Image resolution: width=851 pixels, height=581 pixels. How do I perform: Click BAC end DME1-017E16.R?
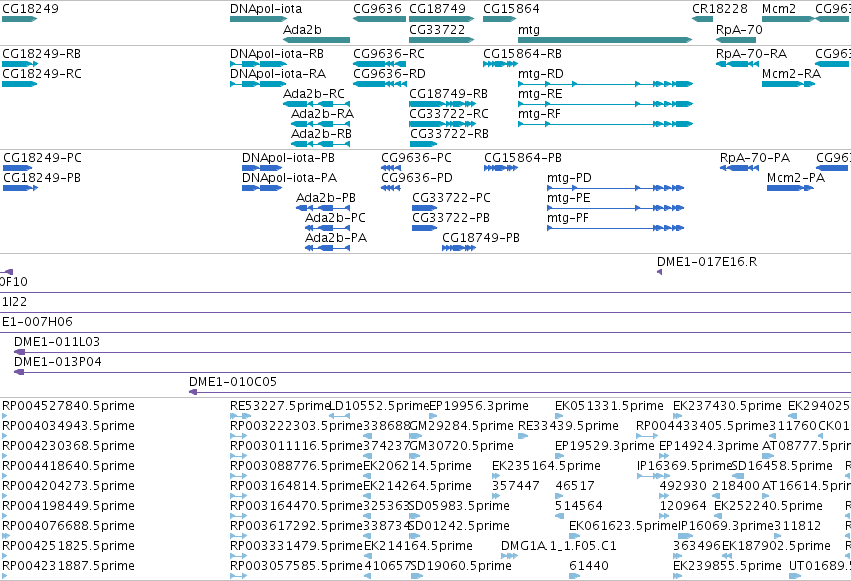[707, 262]
